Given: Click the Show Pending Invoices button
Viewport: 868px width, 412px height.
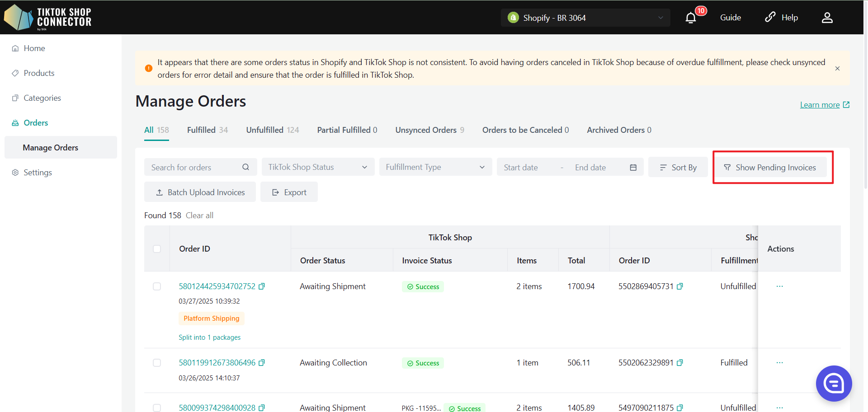Looking at the screenshot, I should click(x=770, y=168).
